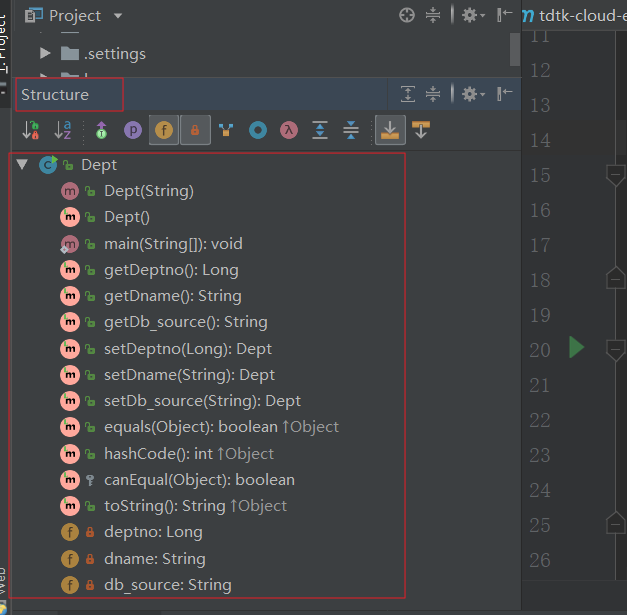Select the db_source: String field
The height and width of the screenshot is (615, 627).
pyautogui.click(x=168, y=585)
